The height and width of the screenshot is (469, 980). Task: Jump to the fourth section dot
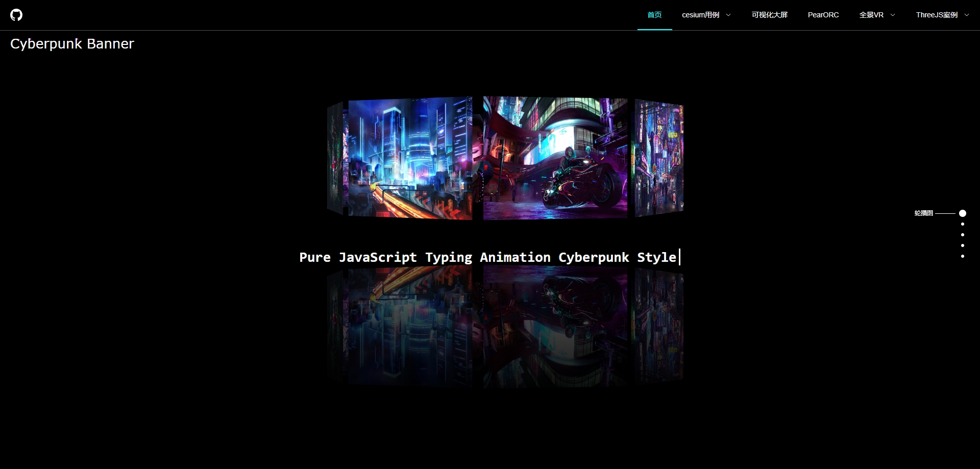coord(963,245)
